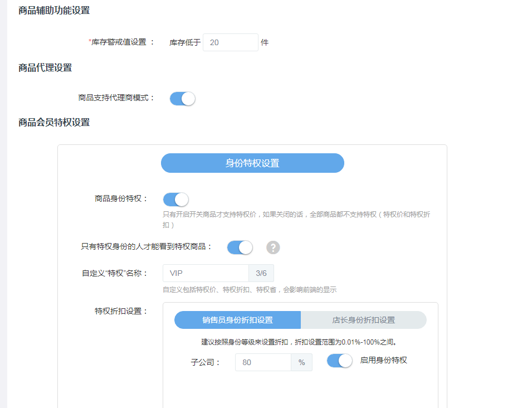Image resolution: width=532 pixels, height=408 pixels.
Task: Click the % suffix next to 子公司 input
Action: click(301, 362)
